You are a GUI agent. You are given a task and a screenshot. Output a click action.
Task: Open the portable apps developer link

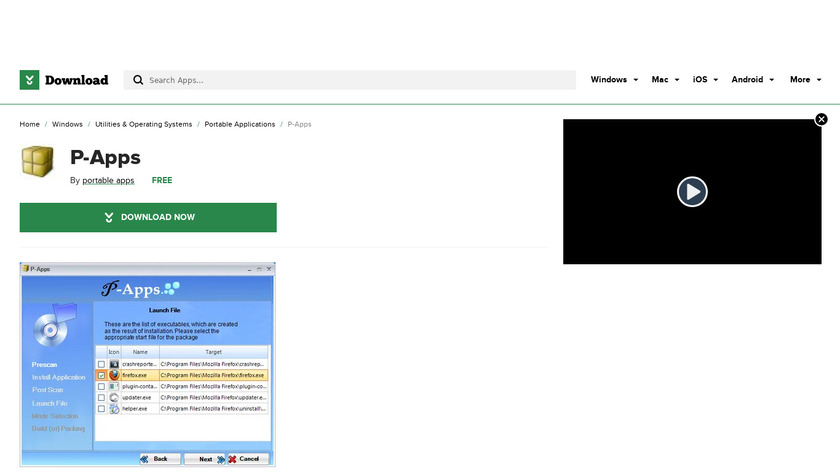(108, 181)
